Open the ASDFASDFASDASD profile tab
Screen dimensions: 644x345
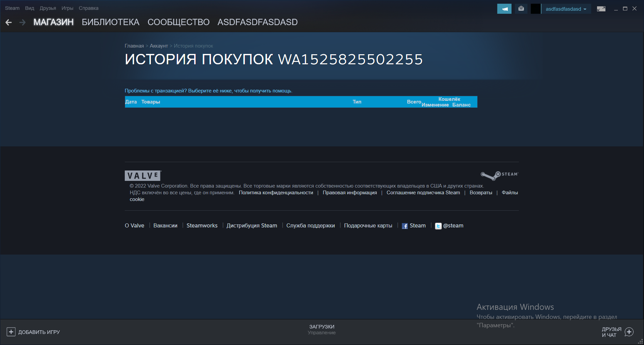[x=258, y=22]
